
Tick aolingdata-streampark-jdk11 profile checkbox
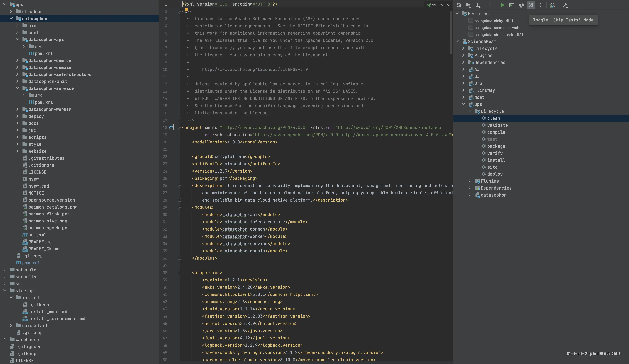pyautogui.click(x=471, y=34)
